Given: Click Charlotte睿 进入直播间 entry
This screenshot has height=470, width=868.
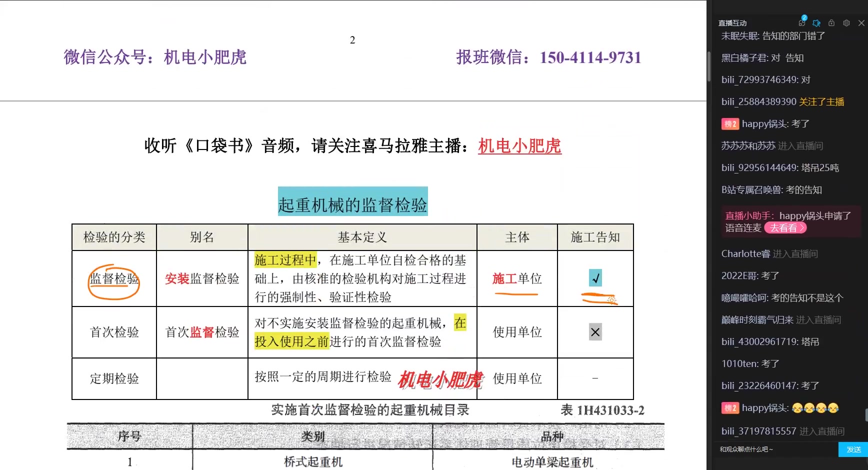Looking at the screenshot, I should point(769,254).
